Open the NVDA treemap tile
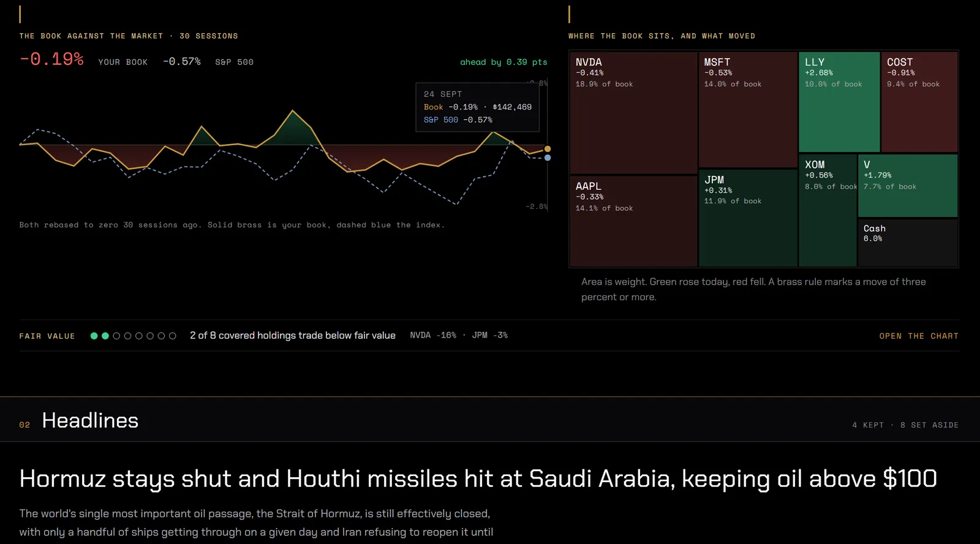Viewport: 980px width, 544px height. pyautogui.click(x=633, y=113)
